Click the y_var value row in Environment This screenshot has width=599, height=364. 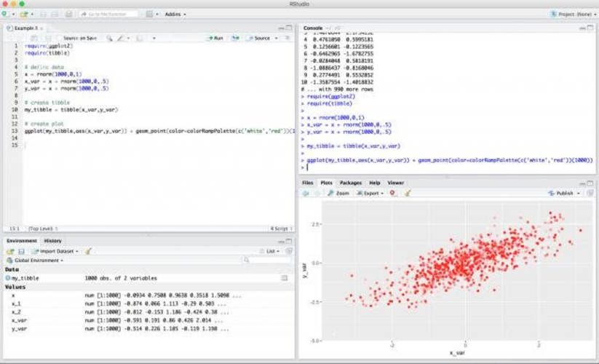pyautogui.click(x=149, y=329)
